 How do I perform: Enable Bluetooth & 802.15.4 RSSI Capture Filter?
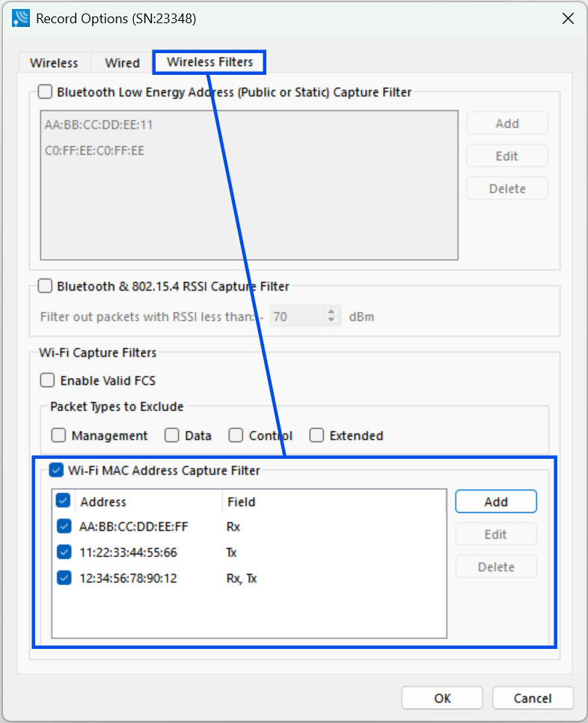[x=45, y=286]
